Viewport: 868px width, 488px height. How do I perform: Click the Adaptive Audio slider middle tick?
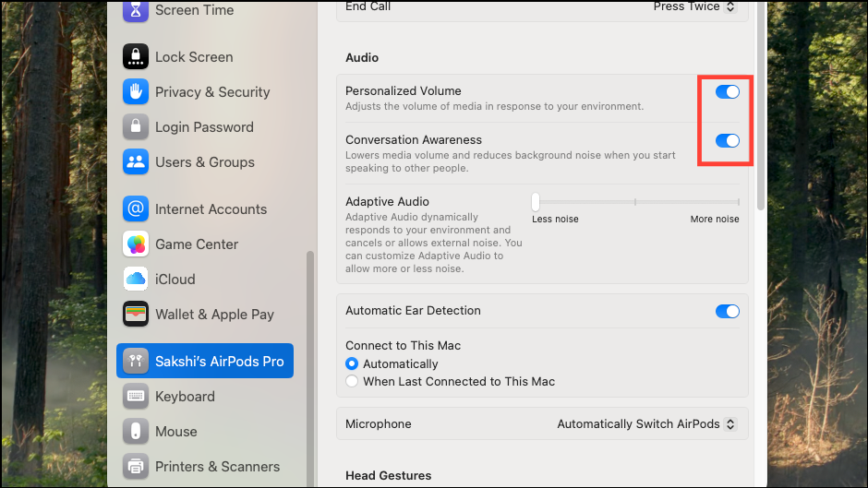(x=635, y=202)
